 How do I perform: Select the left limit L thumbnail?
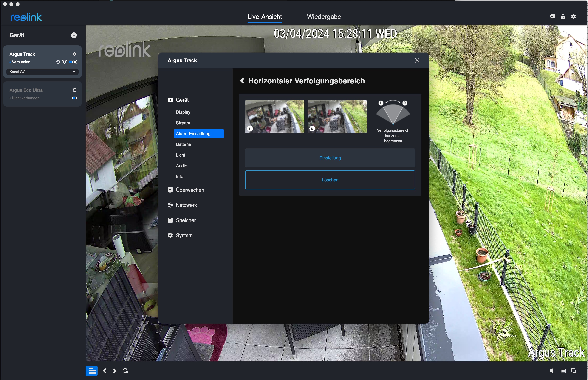(x=274, y=116)
